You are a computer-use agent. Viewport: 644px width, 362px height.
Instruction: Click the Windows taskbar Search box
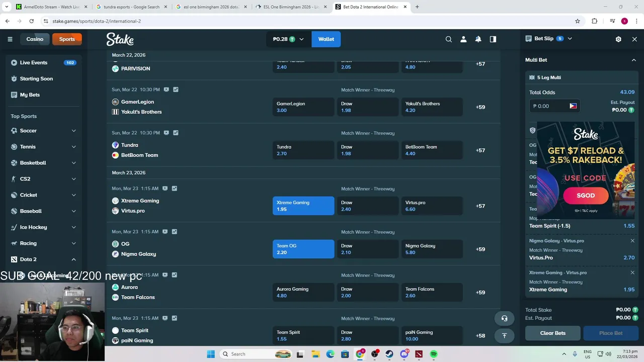point(255,354)
